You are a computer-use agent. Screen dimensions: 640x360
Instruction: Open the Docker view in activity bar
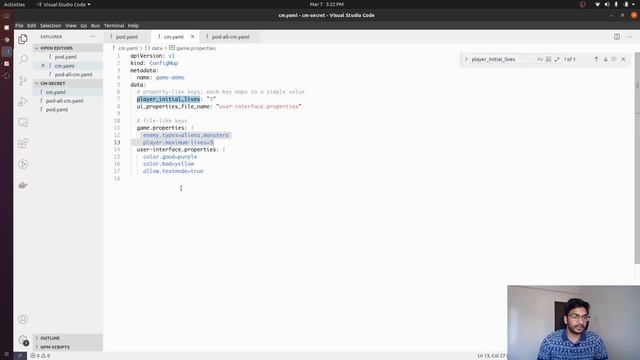coord(23,185)
